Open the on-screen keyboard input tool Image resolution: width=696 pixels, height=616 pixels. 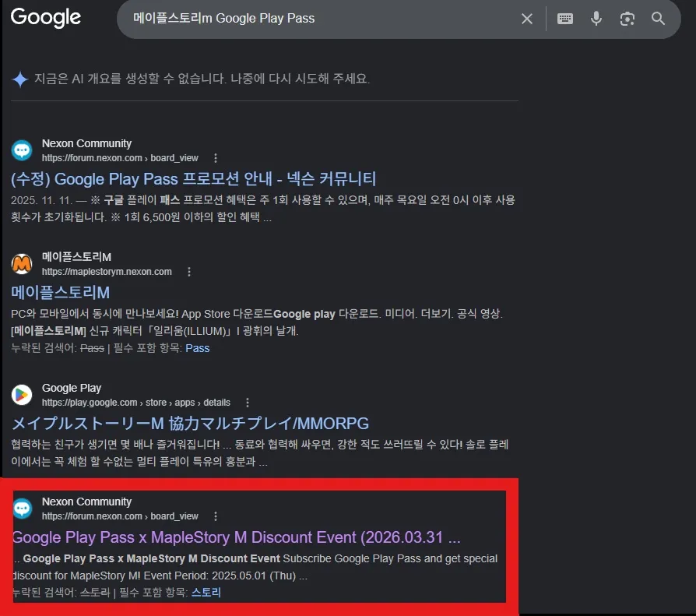click(565, 19)
